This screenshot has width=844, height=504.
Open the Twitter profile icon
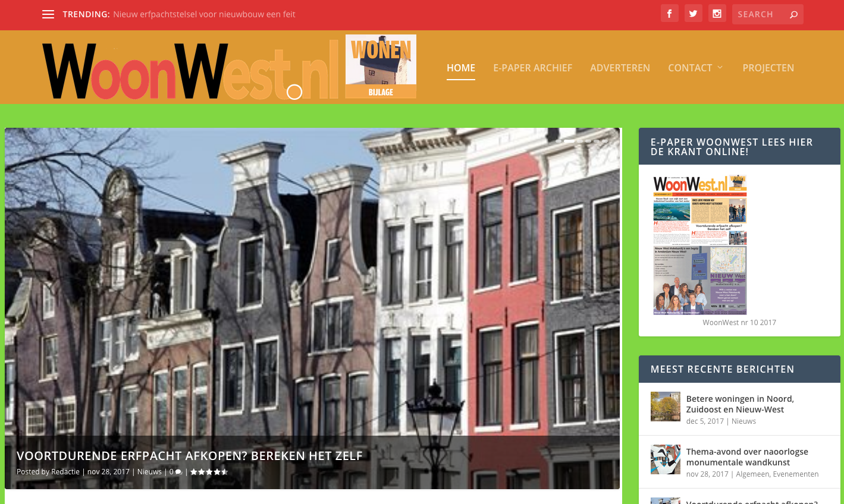tap(693, 14)
